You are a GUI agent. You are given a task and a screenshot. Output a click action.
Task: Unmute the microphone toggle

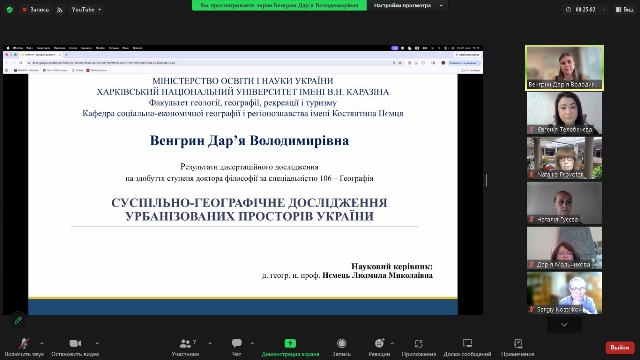point(24,343)
